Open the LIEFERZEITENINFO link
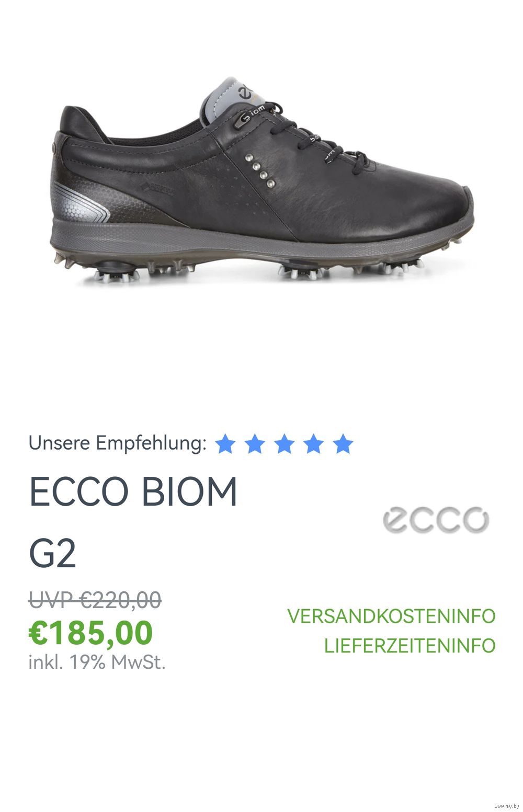The image size is (523, 812). click(410, 645)
